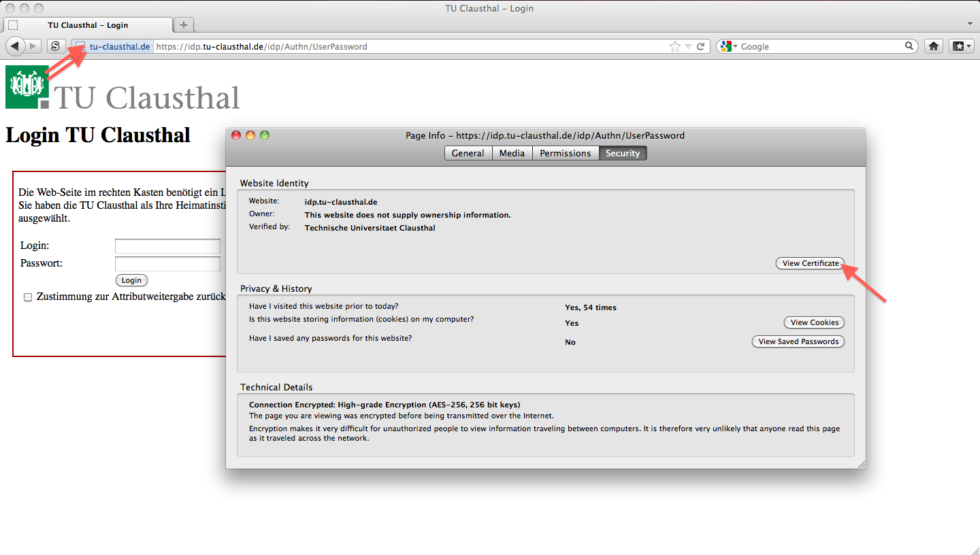The width and height of the screenshot is (980, 555).
Task: Open the Google search engine dropdown
Action: point(730,47)
